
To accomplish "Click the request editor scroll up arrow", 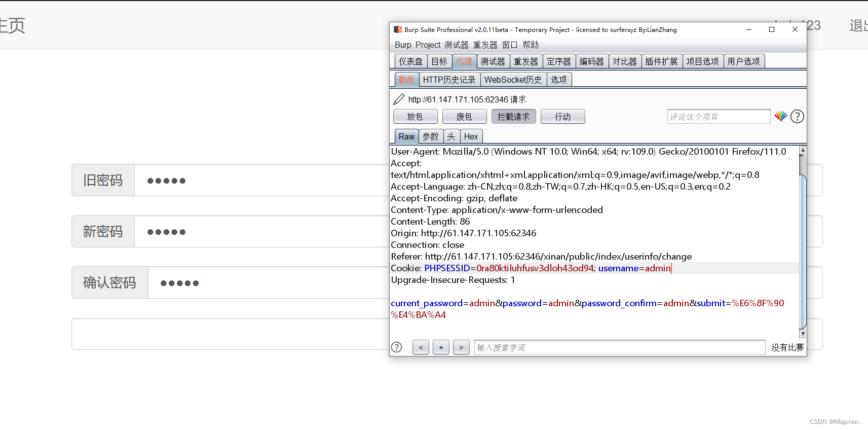I will coord(803,150).
